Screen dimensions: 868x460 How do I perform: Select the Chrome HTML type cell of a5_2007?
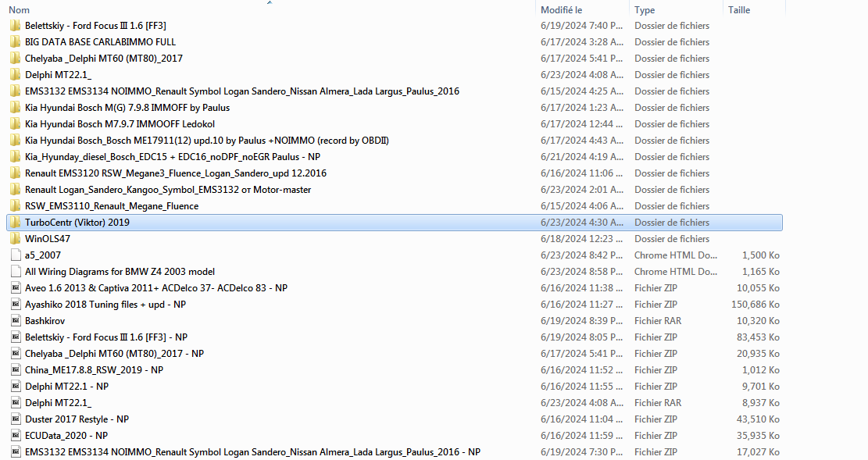[x=676, y=255]
